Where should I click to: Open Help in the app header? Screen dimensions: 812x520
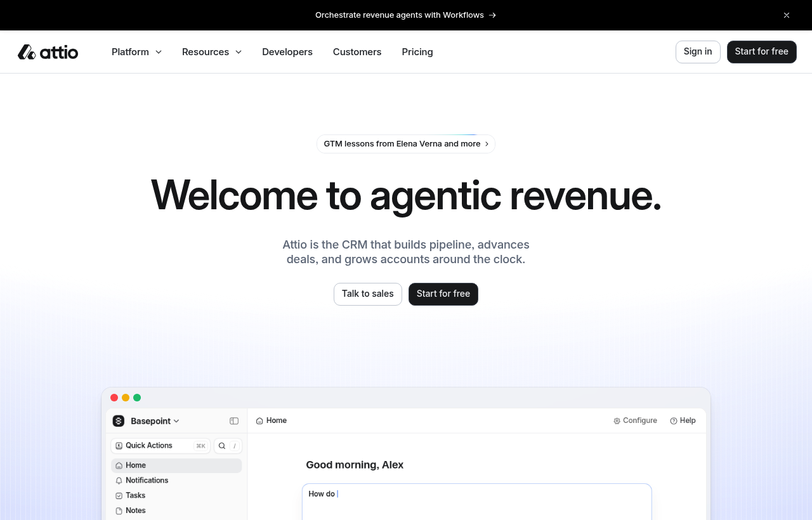[x=683, y=420]
